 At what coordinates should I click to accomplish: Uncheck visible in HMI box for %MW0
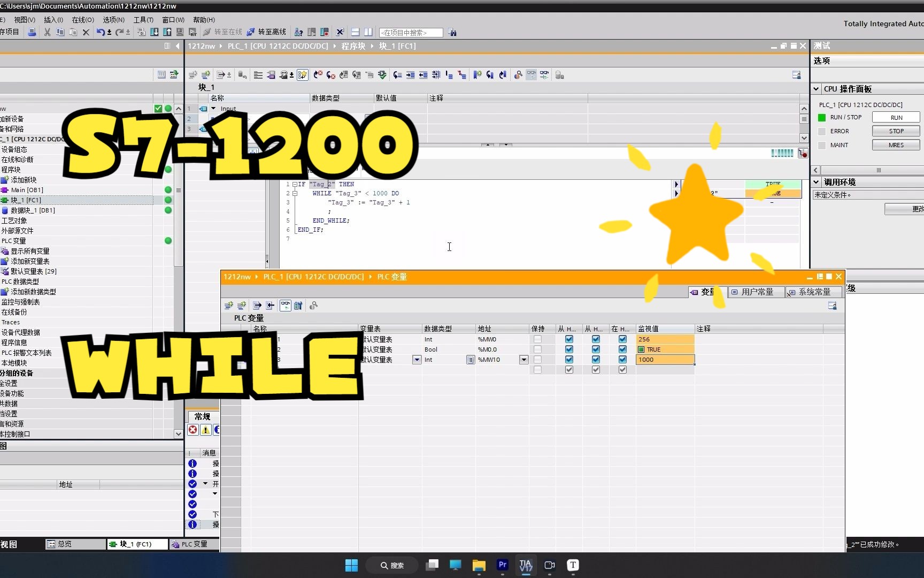coord(622,339)
